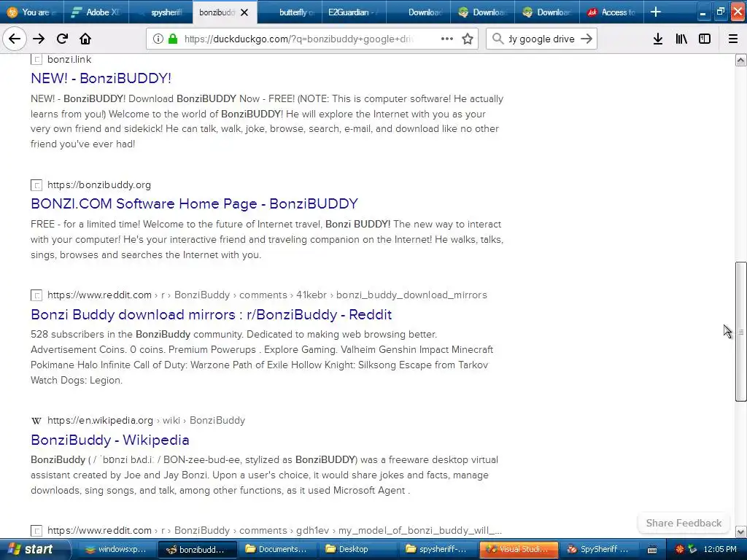This screenshot has width=747, height=560.
Task: Open Bonzi Buddy download mirrors Reddit link
Action: coord(211,315)
